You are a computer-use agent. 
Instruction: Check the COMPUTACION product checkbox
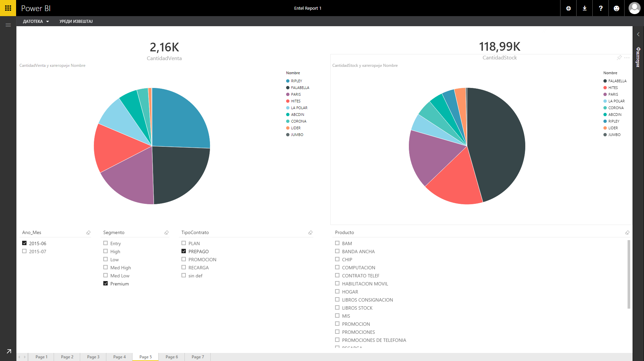(x=337, y=267)
